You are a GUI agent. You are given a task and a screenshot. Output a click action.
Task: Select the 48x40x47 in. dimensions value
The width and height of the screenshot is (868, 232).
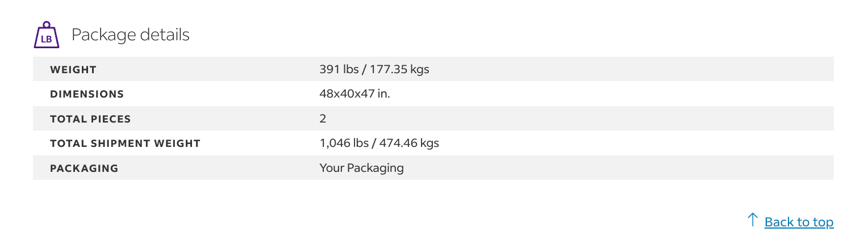355,94
